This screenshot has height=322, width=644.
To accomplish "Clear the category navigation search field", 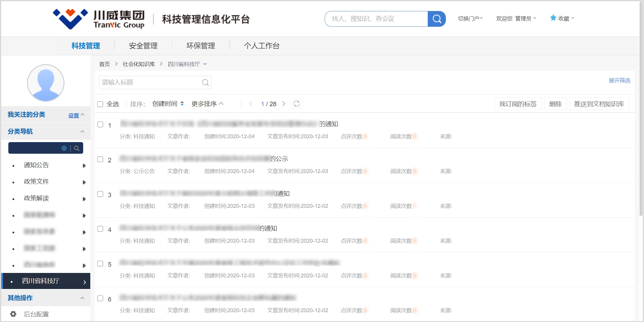I will 64,148.
